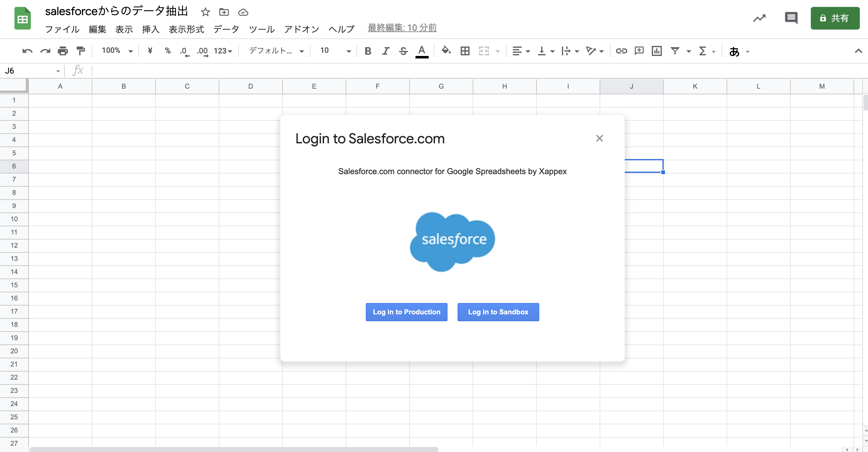Click Log in to Sandbox button
Image resolution: width=868 pixels, height=452 pixels.
498,312
